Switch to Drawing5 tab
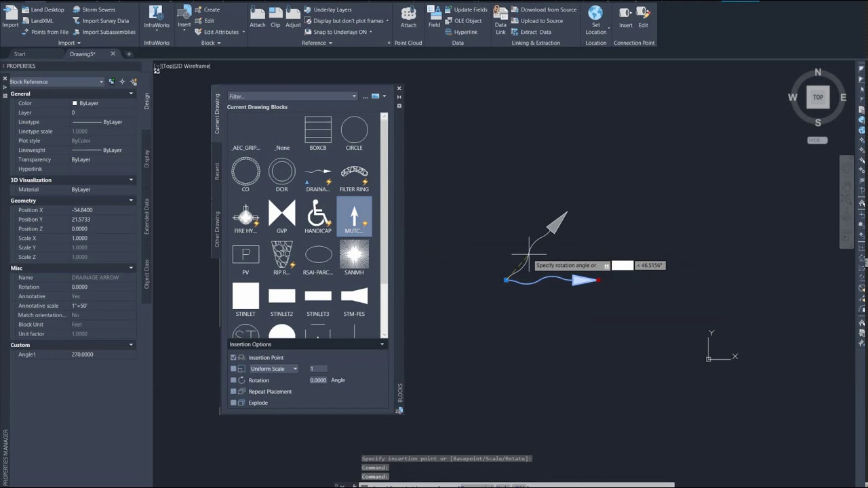 pos(83,54)
